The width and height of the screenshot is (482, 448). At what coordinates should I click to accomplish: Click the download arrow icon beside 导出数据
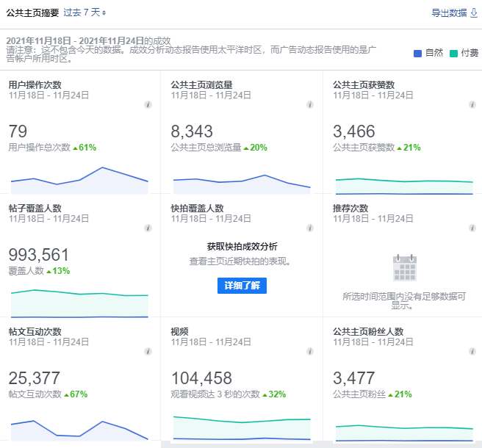pyautogui.click(x=474, y=13)
